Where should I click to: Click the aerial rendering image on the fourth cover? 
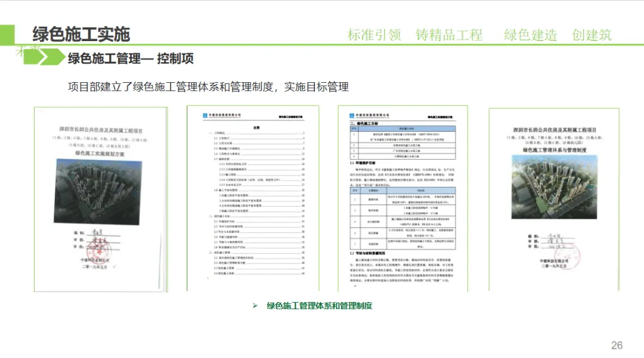pos(555,187)
